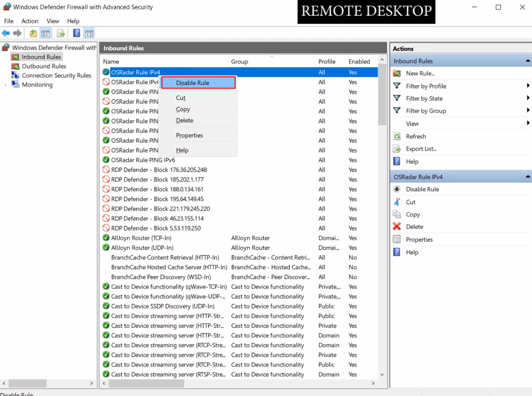
Task: Open the Filter by State submenu arrow
Action: pos(528,98)
